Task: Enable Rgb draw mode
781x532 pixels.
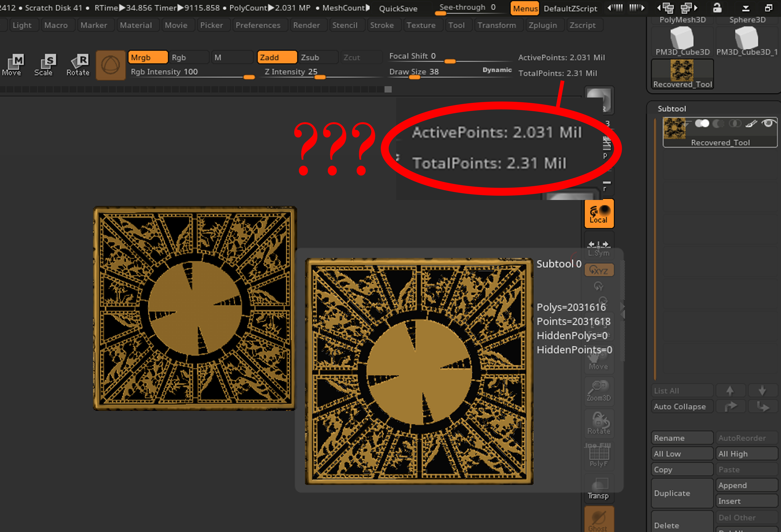Action: pyautogui.click(x=189, y=58)
